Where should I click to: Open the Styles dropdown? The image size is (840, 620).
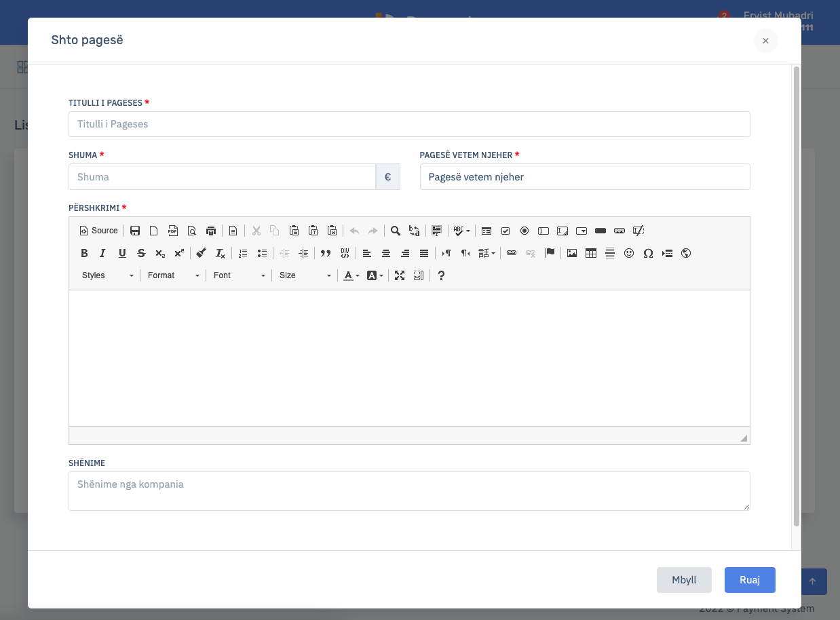click(108, 275)
